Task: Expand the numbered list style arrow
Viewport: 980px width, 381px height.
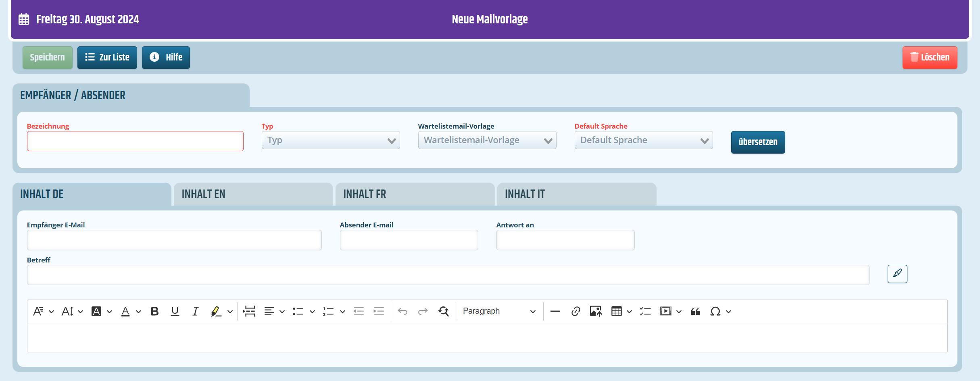Action: tap(342, 312)
